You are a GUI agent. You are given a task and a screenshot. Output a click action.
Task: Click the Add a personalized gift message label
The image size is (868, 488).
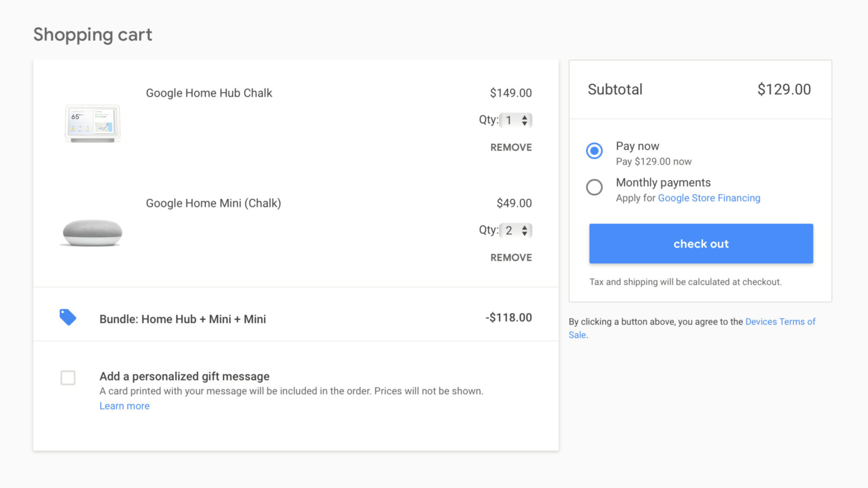[x=184, y=376]
